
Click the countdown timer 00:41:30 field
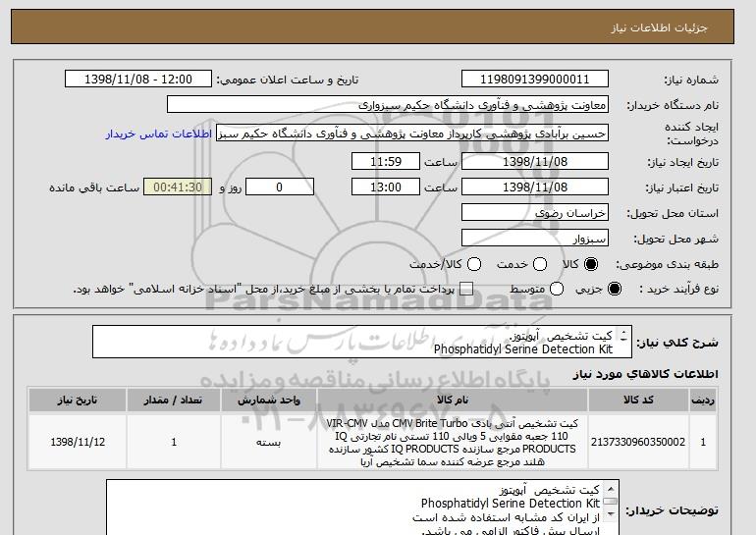point(178,187)
